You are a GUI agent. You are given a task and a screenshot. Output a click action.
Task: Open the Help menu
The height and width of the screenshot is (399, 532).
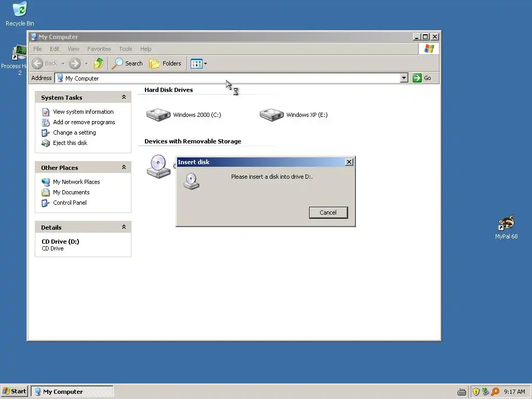tap(146, 49)
